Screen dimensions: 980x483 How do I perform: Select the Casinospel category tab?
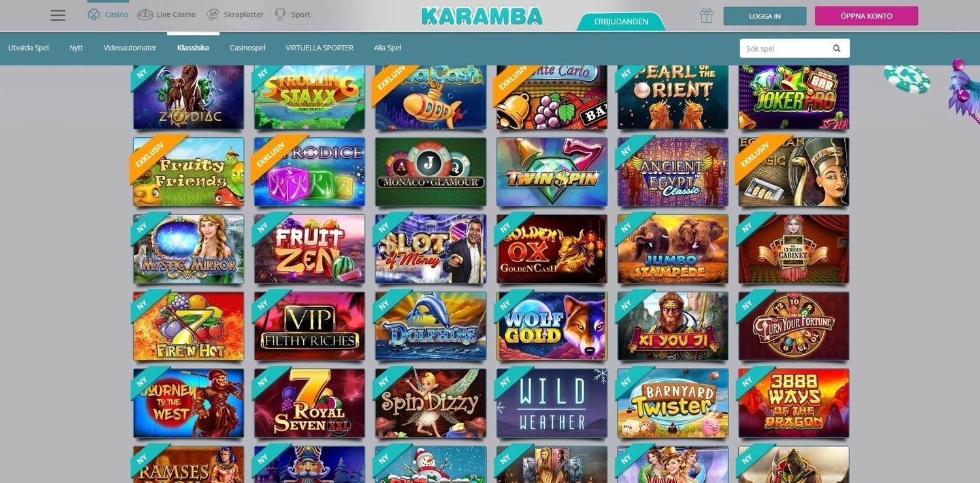[x=248, y=48]
